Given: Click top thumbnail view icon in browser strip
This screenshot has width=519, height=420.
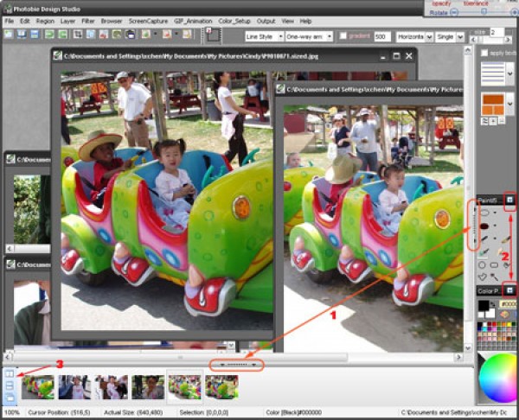Looking at the screenshot, I should (10, 374).
